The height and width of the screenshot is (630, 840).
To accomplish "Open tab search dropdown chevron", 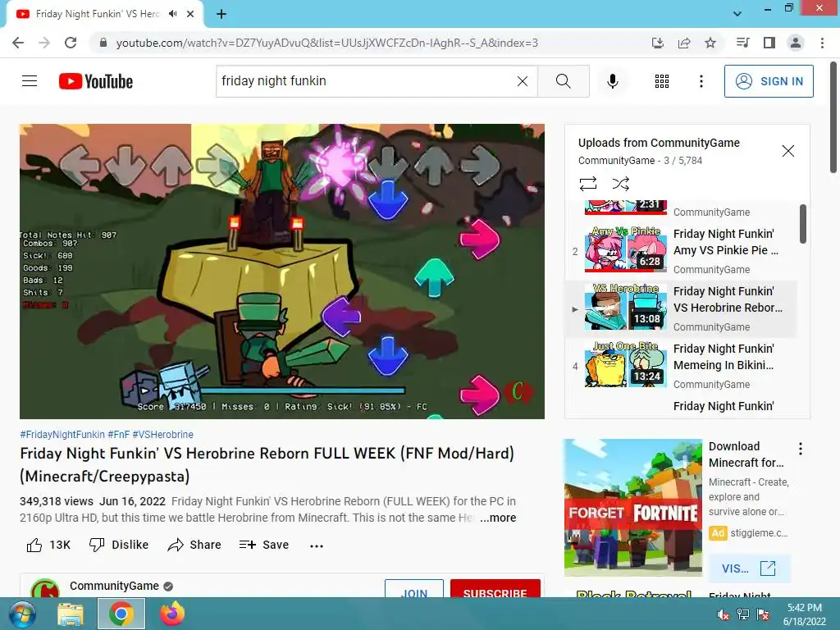I will click(x=737, y=14).
